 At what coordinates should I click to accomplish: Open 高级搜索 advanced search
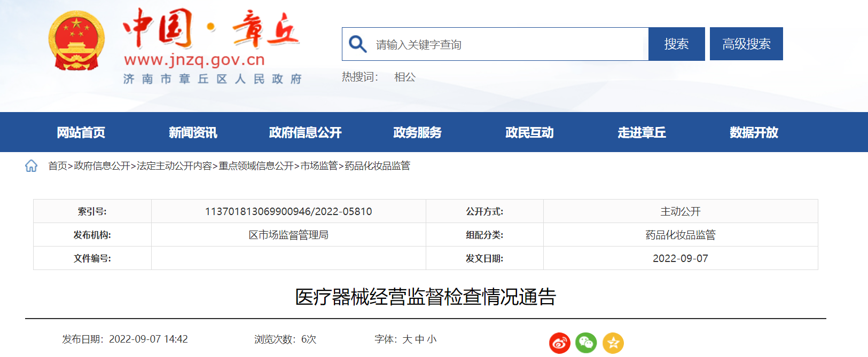[746, 44]
